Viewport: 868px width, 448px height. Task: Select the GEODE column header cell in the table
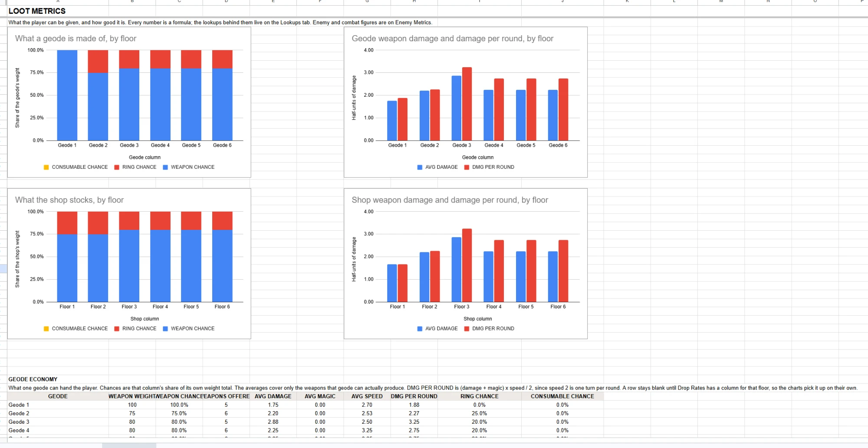tap(58, 396)
